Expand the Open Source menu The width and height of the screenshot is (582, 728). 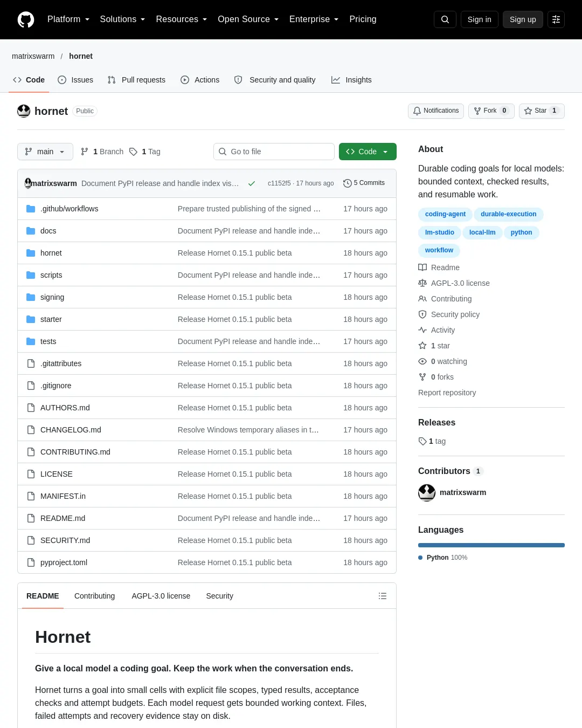248,19
